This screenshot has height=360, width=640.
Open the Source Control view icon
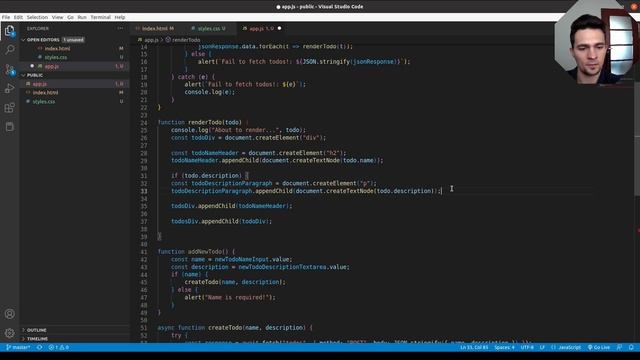point(9,69)
